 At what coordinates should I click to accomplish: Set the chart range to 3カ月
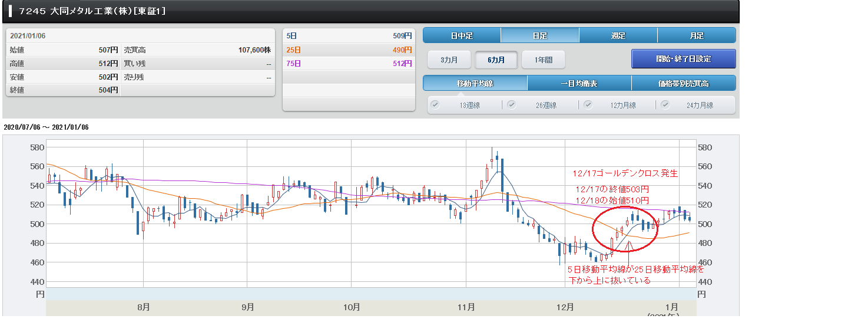point(450,60)
